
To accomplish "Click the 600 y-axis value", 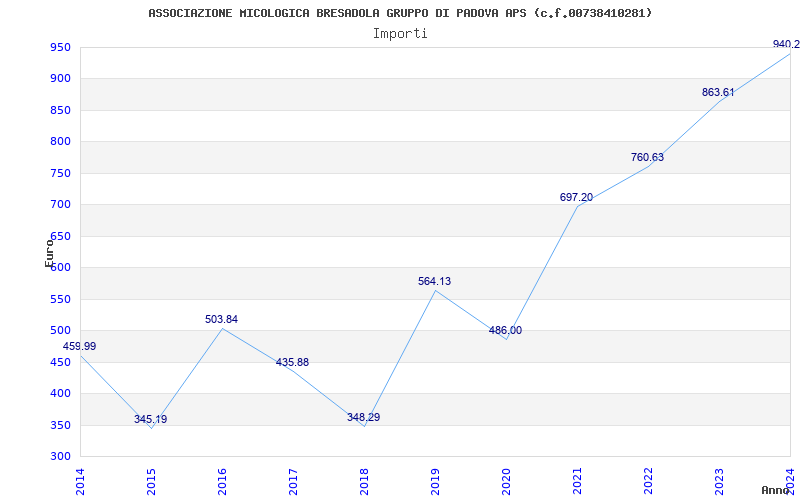I will click(x=60, y=268).
